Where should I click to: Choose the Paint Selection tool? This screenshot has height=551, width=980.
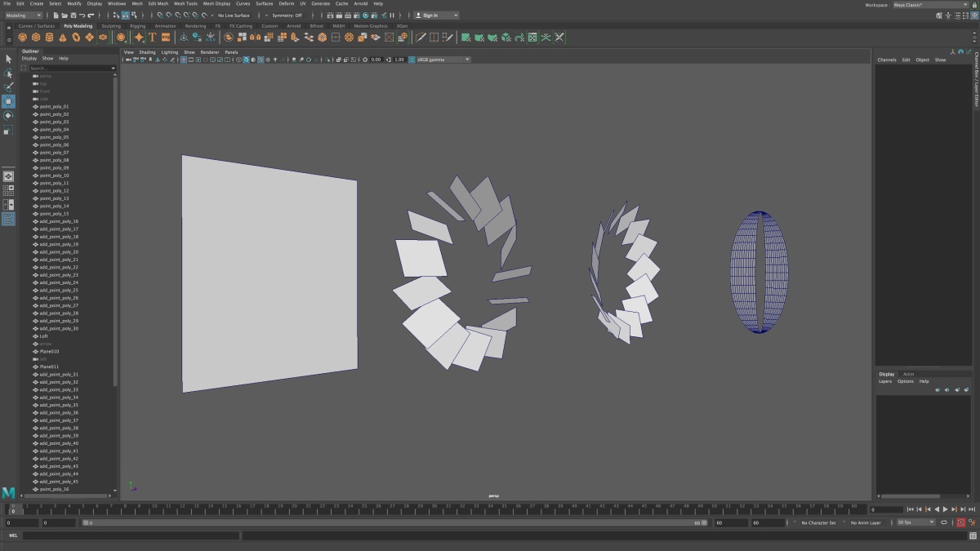pos(8,87)
